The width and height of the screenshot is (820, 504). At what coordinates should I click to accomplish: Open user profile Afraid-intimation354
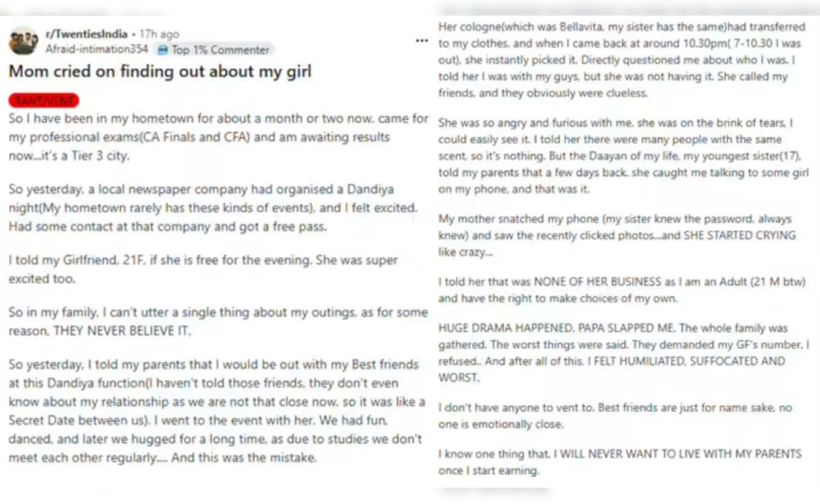tap(98, 49)
